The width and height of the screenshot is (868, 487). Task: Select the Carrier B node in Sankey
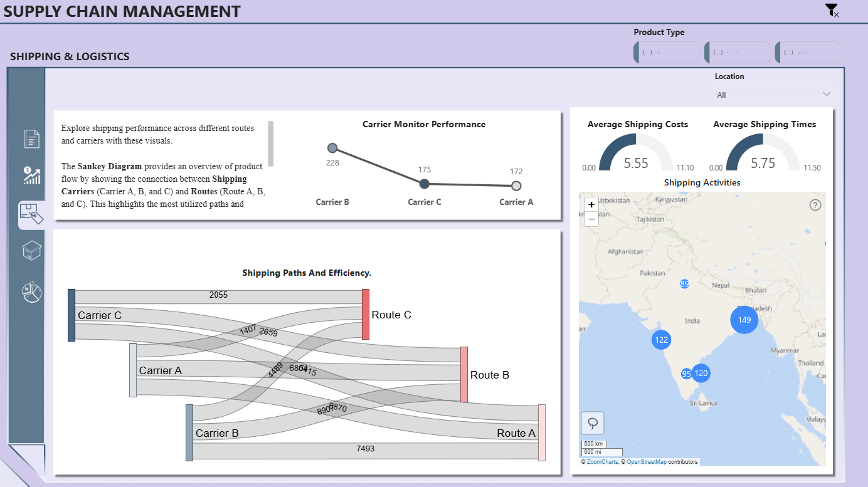point(189,432)
